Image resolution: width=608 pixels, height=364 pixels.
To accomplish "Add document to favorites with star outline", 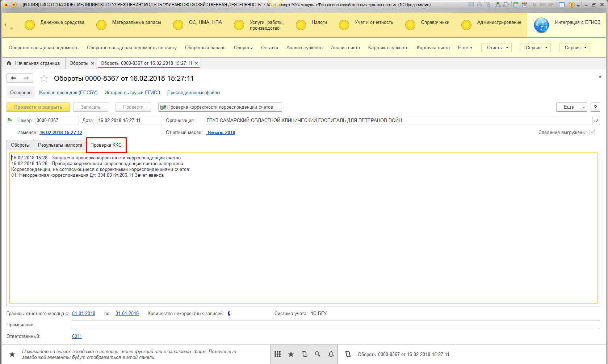I will pos(44,78).
